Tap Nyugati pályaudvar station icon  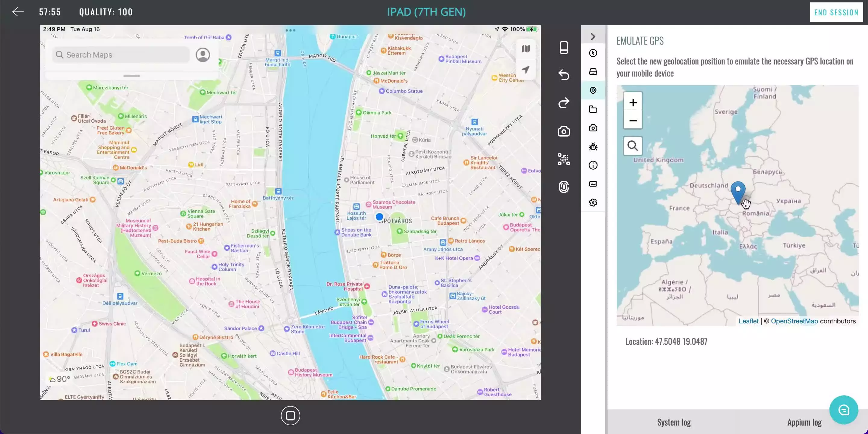474,122
